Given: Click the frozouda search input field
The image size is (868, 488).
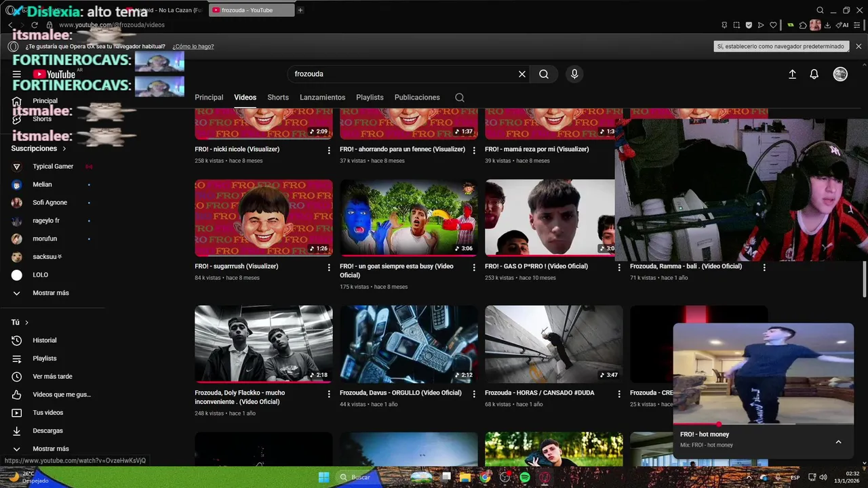Looking at the screenshot, I should pos(403,74).
